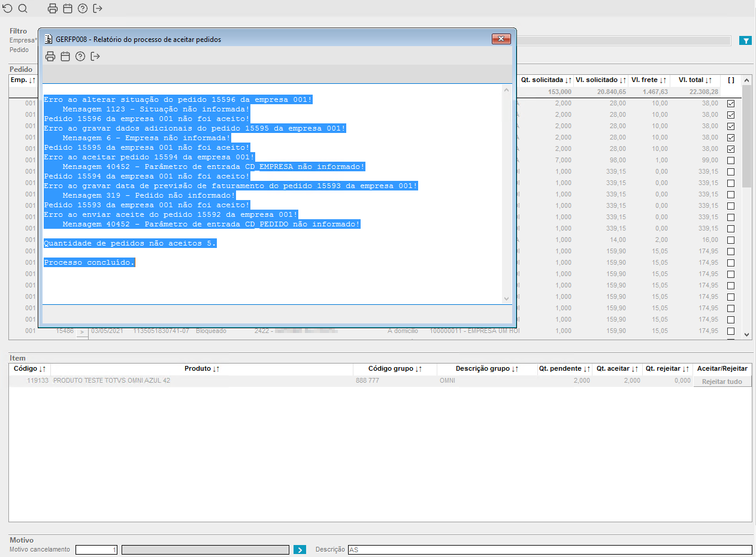Sort the Item table by Produto header
This screenshot has width=756, height=557.
click(x=202, y=369)
